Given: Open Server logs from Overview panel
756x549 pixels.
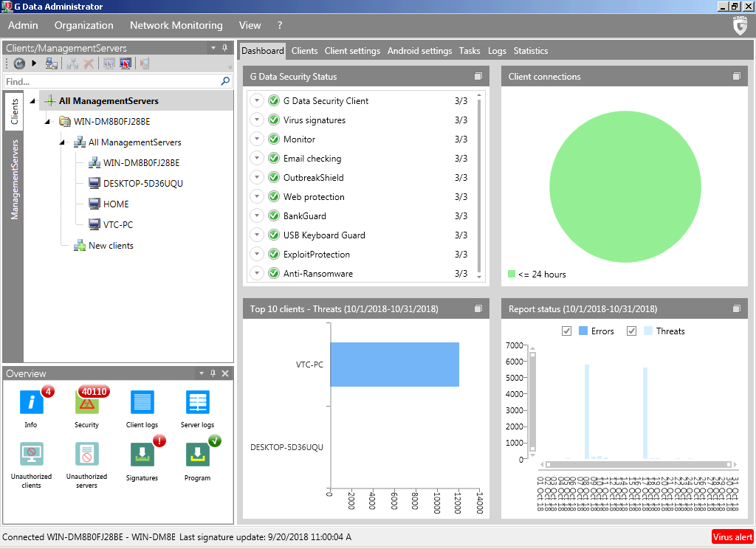Looking at the screenshot, I should pyautogui.click(x=197, y=404).
